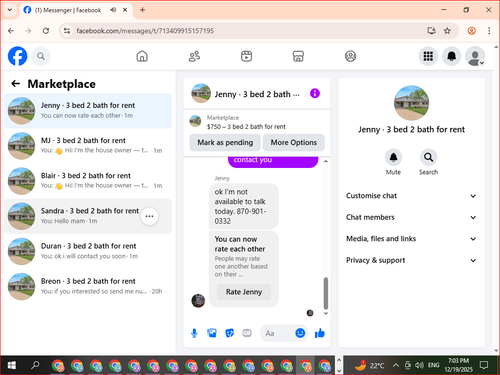The image size is (500, 375).
Task: Open the MJ conversation in list
Action: [x=88, y=146]
